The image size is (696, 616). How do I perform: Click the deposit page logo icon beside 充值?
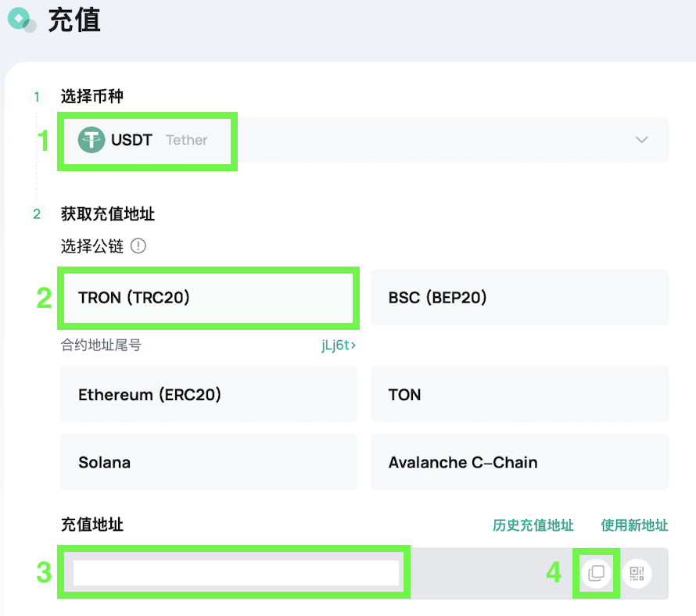point(22,20)
